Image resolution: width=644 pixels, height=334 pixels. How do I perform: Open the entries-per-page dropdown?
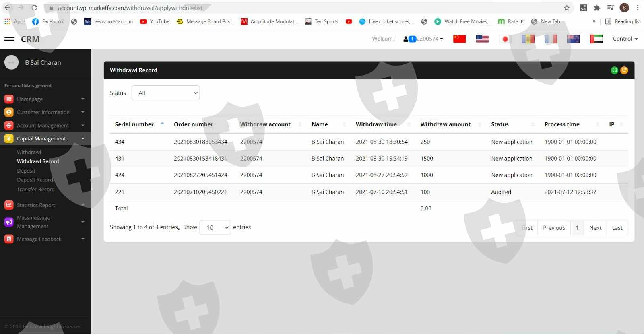pyautogui.click(x=215, y=227)
